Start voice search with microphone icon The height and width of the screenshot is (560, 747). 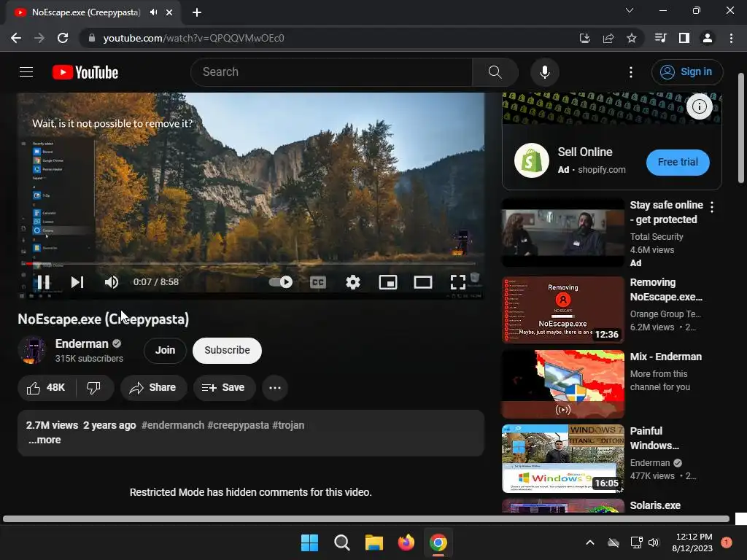544,72
